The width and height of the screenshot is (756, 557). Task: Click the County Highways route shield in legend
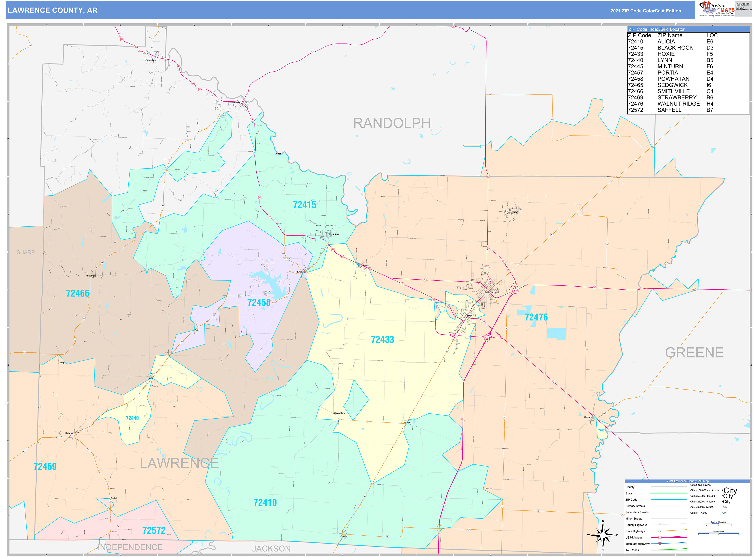coord(660,525)
